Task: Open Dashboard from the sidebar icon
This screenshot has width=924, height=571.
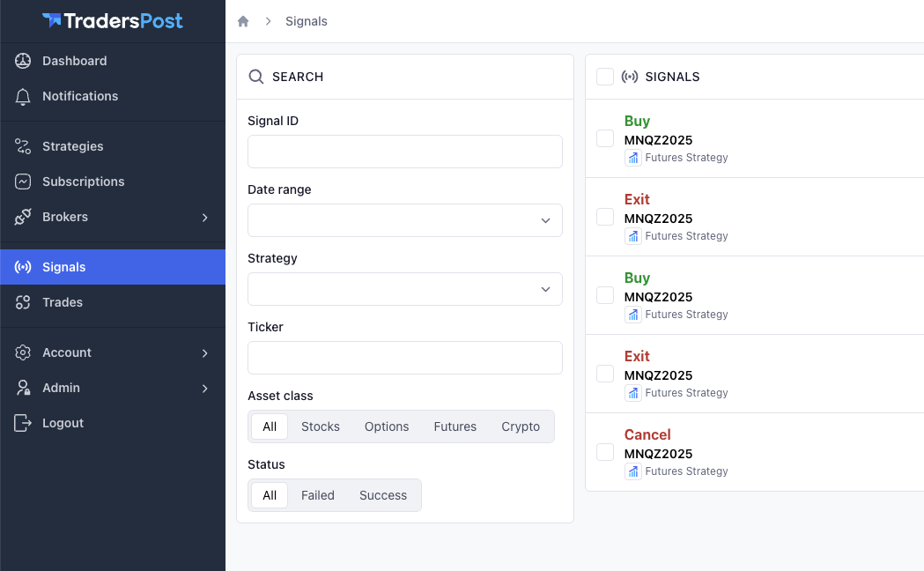Action: click(x=24, y=61)
